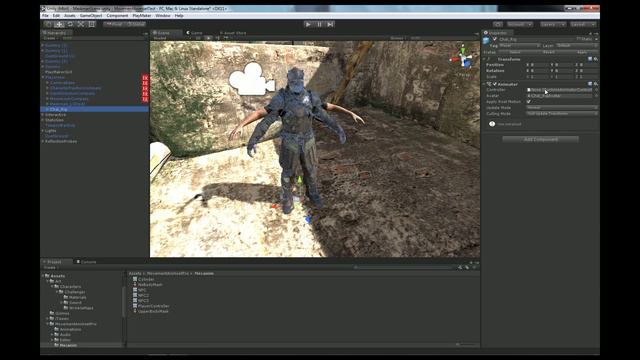Open the Account dropdown in the toolbar
640x360 pixels.
520,24
